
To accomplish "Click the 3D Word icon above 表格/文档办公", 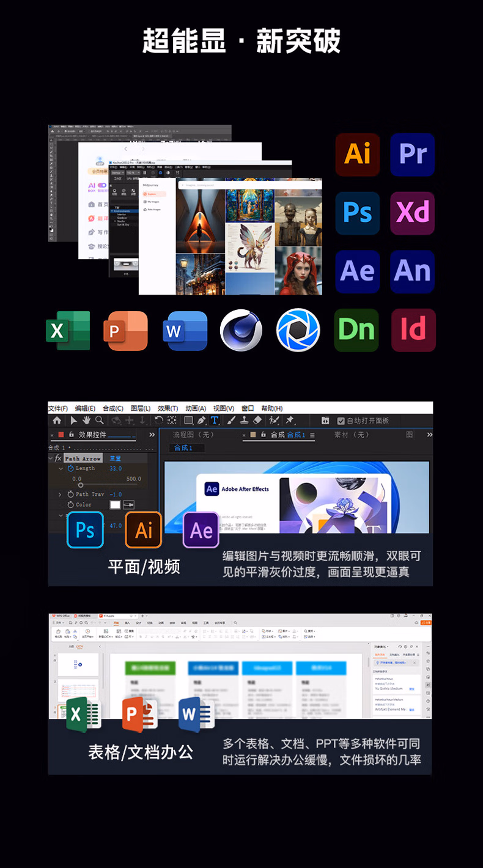I will click(x=196, y=714).
